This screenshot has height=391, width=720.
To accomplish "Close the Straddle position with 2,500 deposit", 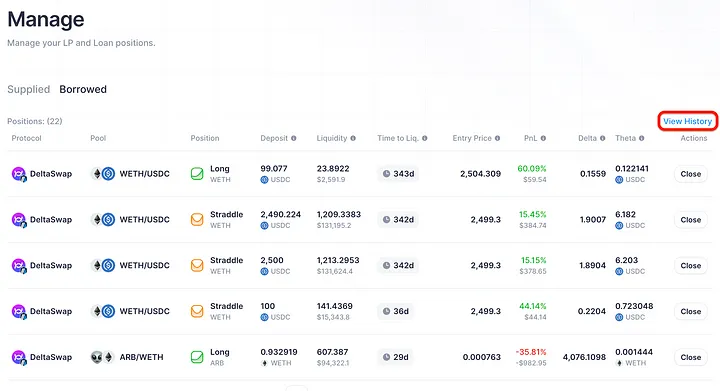I will [x=691, y=266].
